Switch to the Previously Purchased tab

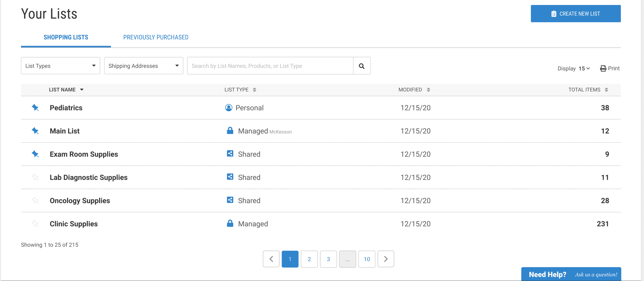pyautogui.click(x=156, y=37)
